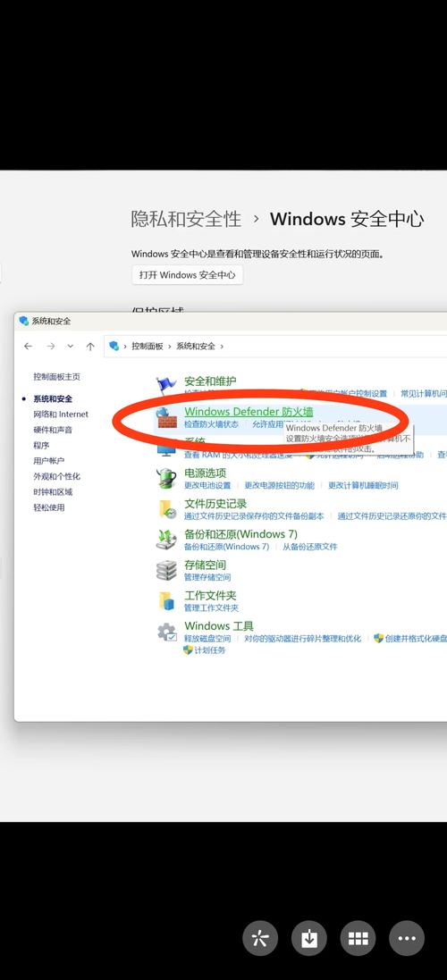This screenshot has height=980, width=447.
Task: Go forward with the right arrow
Action: 51,346
